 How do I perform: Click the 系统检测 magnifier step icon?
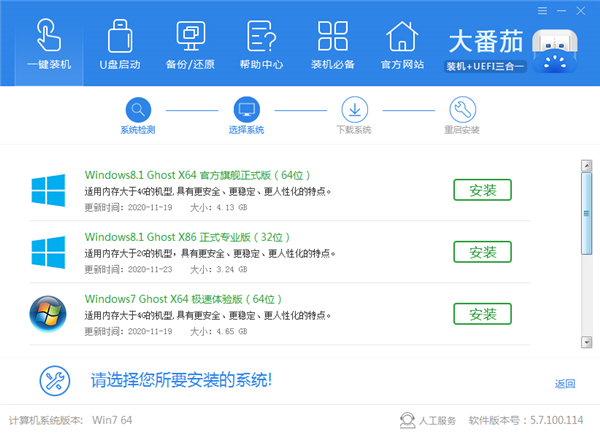[x=138, y=110]
